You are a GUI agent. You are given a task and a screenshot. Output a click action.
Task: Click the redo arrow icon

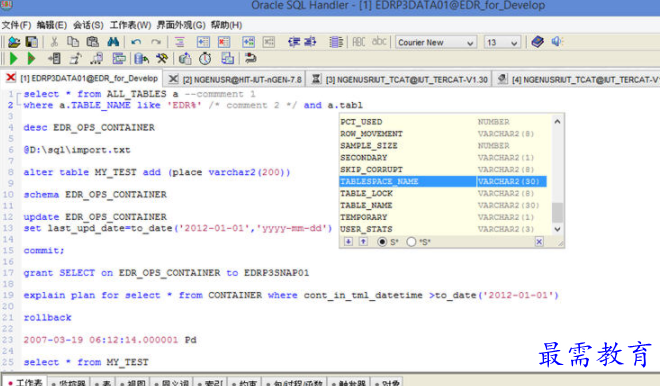[x=156, y=42]
